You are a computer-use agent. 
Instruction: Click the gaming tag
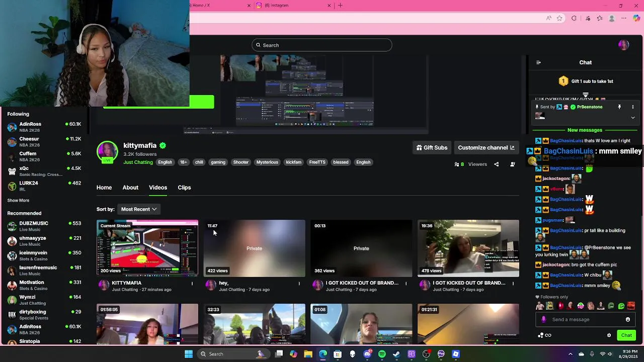point(218,162)
